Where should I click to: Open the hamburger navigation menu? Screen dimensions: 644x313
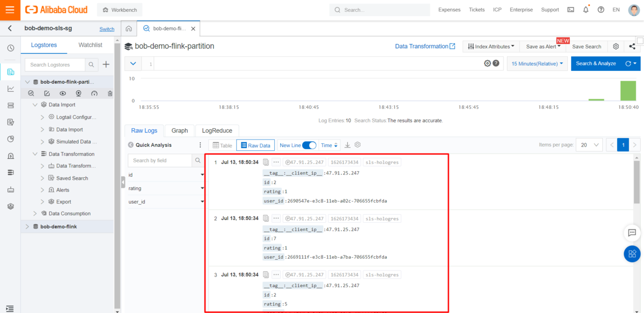tap(10, 10)
